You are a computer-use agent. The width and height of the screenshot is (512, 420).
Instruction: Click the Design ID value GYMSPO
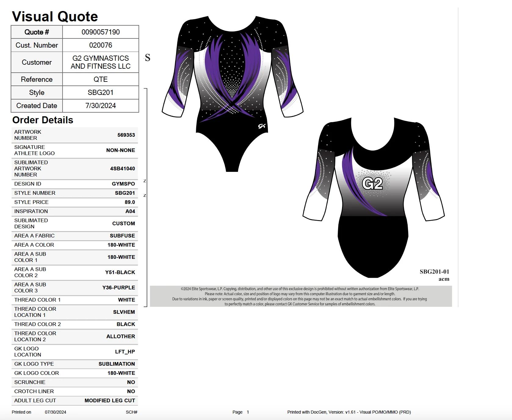[123, 184]
